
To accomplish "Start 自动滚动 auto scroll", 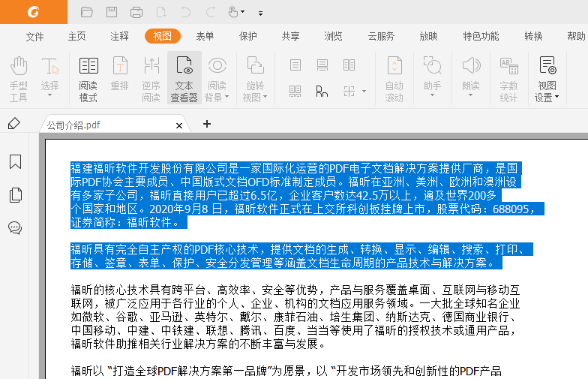I will (x=394, y=79).
